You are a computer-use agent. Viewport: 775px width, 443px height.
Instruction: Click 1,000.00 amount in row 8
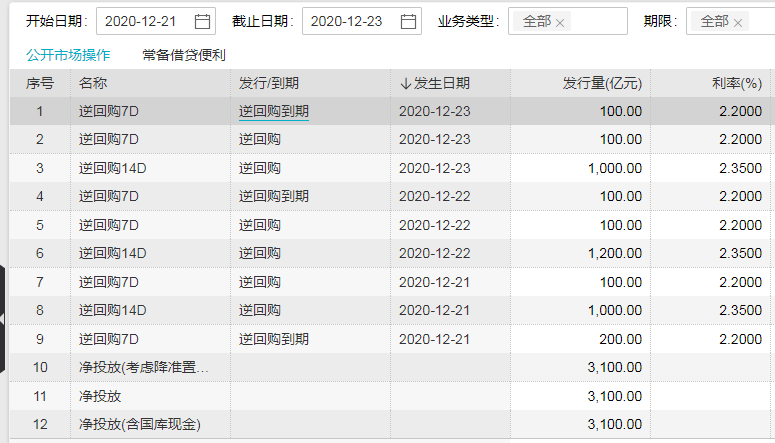[x=615, y=310]
